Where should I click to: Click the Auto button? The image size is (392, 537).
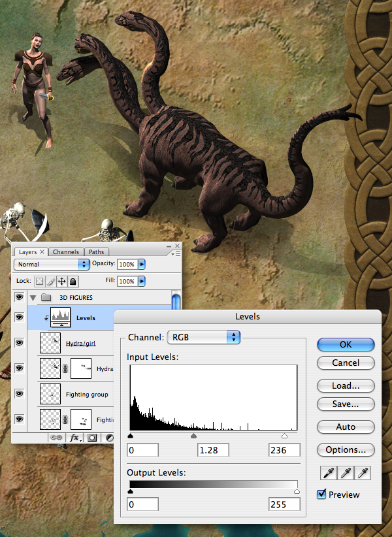346,427
